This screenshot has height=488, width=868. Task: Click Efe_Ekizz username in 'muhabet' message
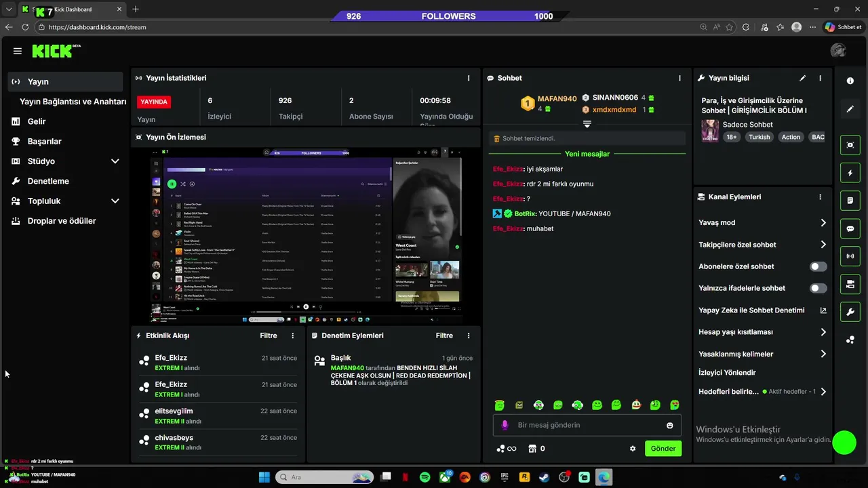pyautogui.click(x=509, y=228)
